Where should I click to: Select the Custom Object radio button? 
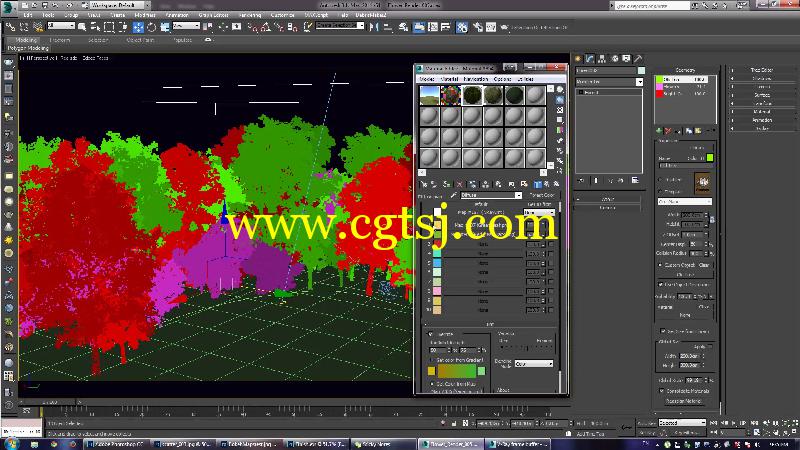point(661,265)
